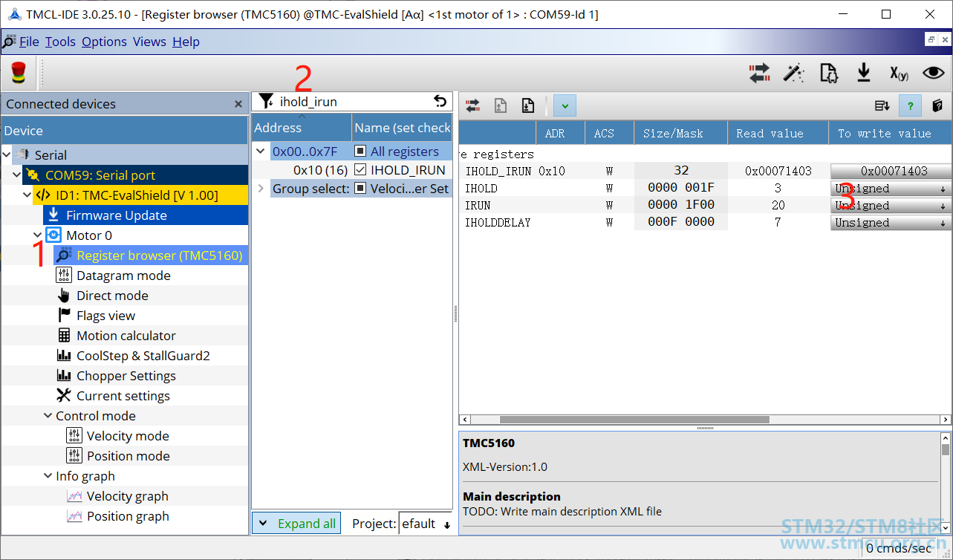
Task: Toggle the Group select Veloci...er Set checkbox
Action: pyautogui.click(x=360, y=189)
